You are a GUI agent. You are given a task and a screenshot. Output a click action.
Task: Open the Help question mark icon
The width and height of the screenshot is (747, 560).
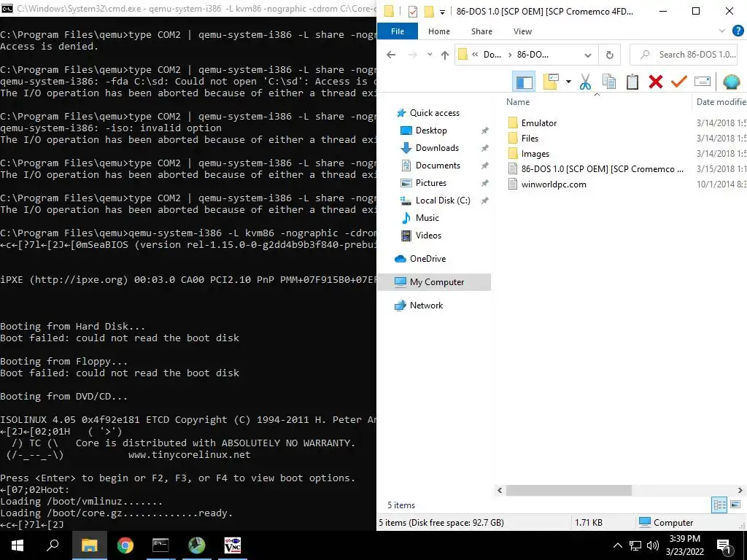[738, 31]
